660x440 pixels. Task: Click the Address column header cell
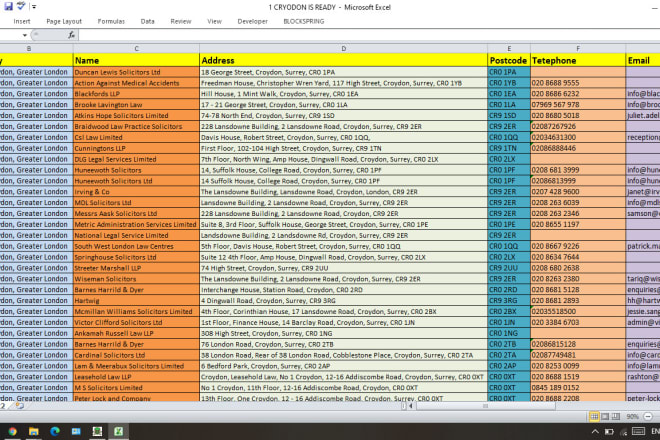[343, 60]
